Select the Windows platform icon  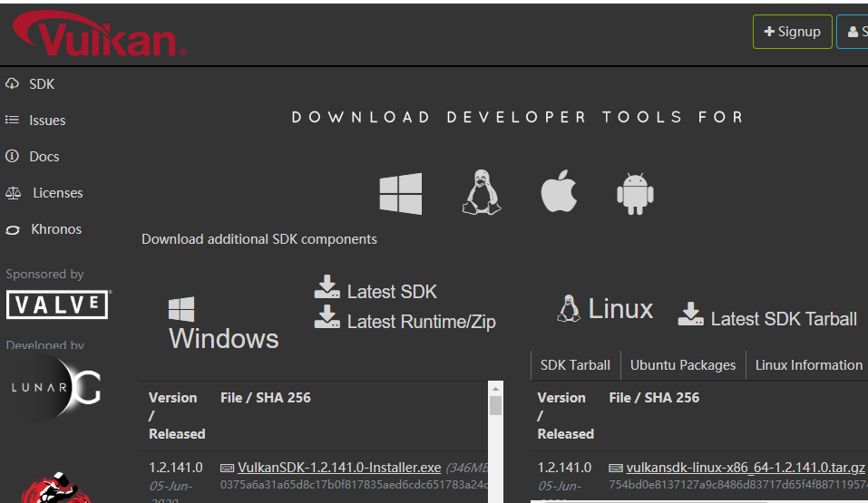coord(401,193)
